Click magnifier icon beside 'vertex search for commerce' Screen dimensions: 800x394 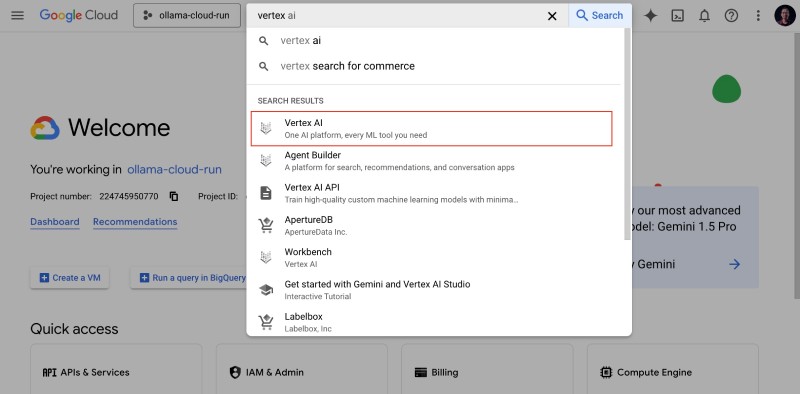coord(263,66)
